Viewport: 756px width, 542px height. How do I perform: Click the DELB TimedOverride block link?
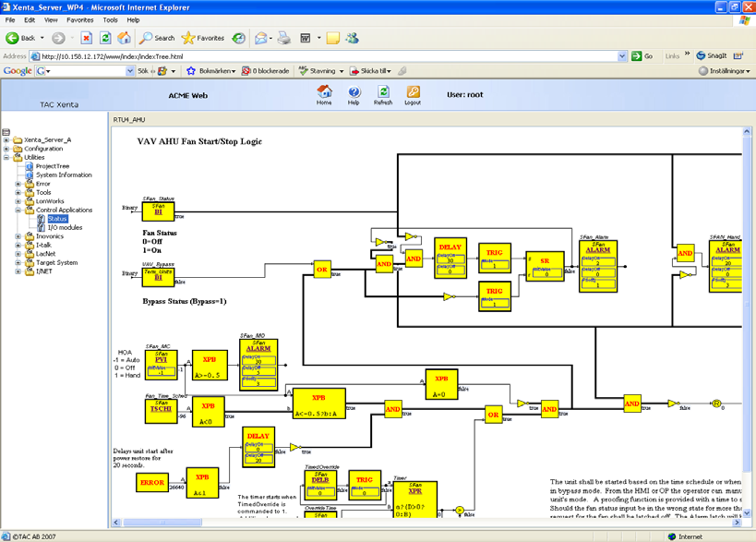320,480
